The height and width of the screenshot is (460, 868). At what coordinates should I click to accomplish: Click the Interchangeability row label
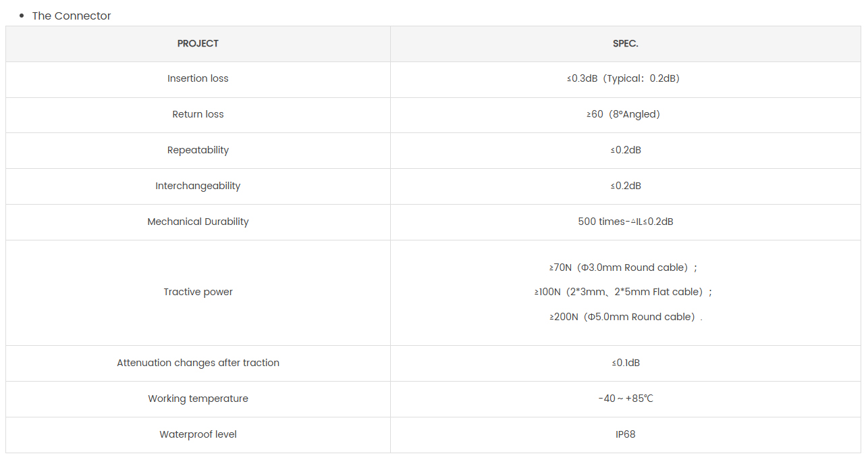tap(198, 186)
